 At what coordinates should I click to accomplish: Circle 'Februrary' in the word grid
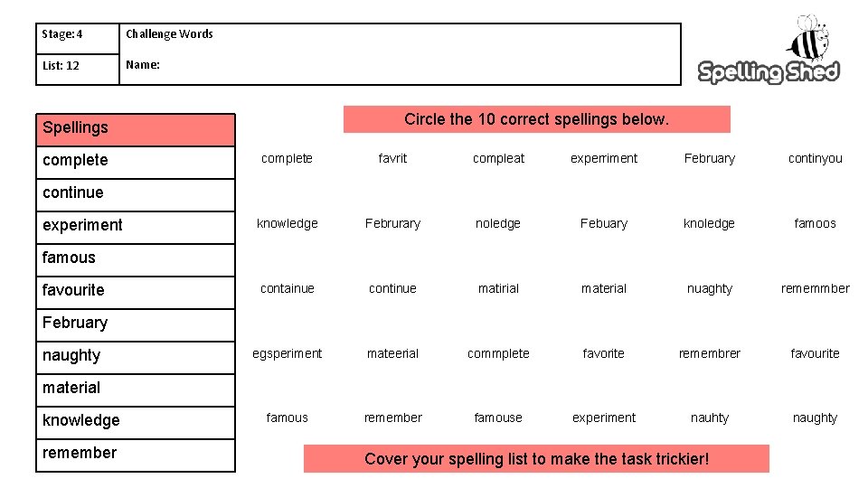[392, 223]
